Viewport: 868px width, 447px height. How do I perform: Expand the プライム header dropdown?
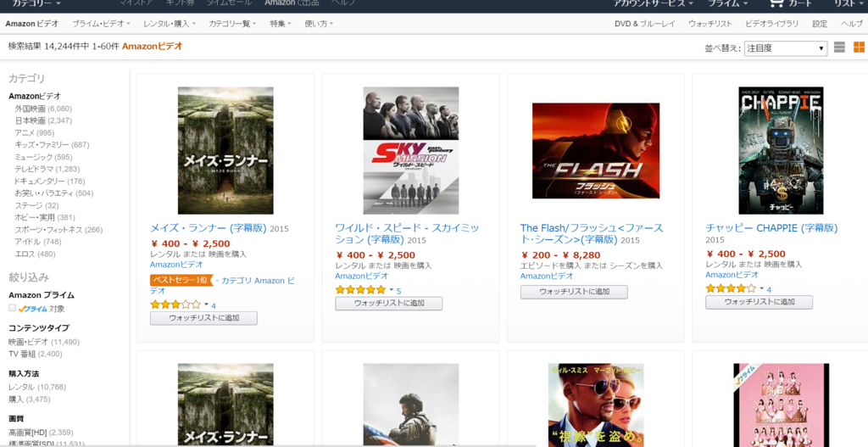tap(728, 3)
